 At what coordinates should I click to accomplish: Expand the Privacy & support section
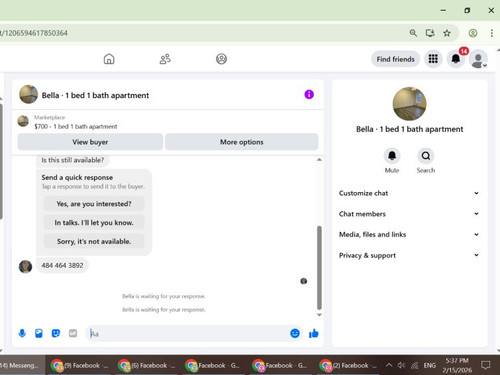409,255
